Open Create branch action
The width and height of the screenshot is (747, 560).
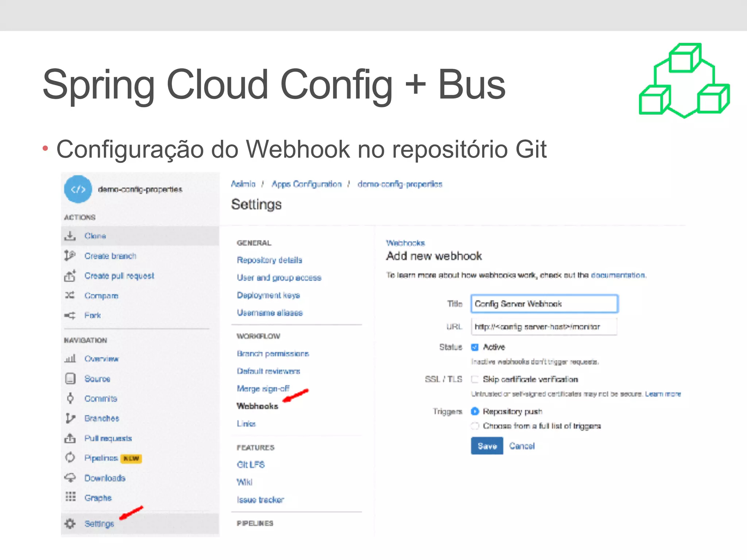click(110, 256)
